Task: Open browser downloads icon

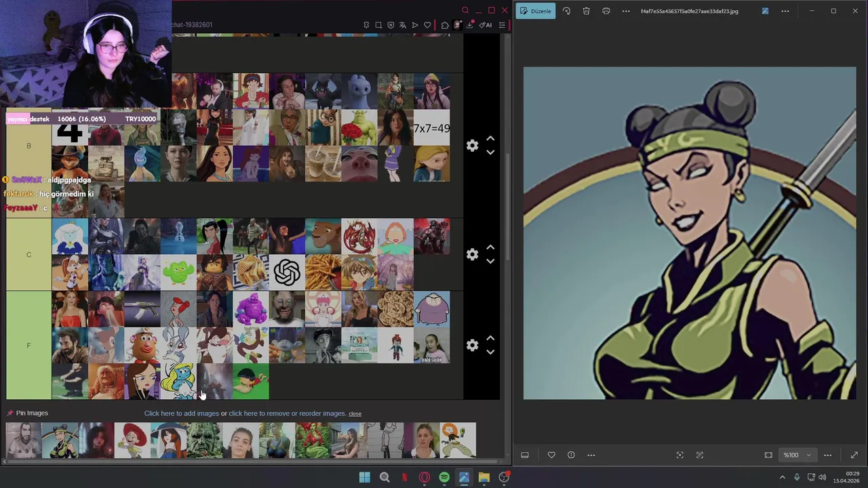Action: [x=469, y=25]
